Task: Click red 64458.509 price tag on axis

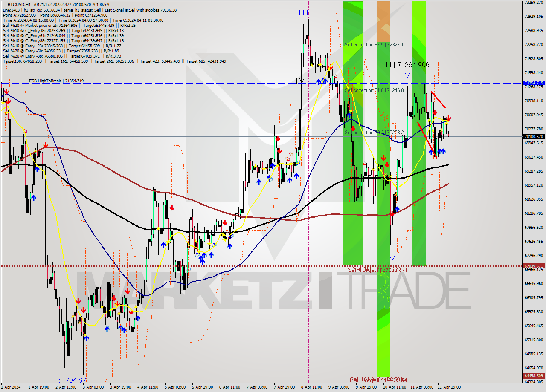Action: pyautogui.click(x=534, y=376)
